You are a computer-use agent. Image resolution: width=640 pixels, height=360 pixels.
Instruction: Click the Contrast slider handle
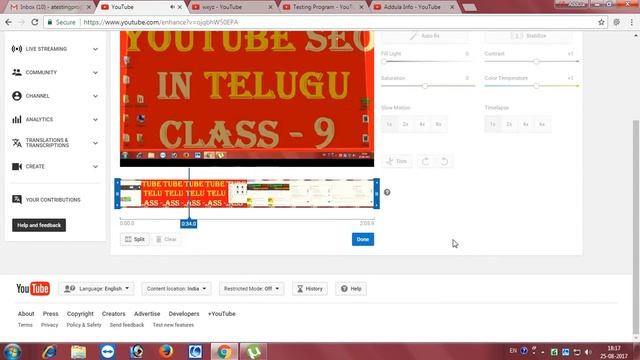(536, 62)
